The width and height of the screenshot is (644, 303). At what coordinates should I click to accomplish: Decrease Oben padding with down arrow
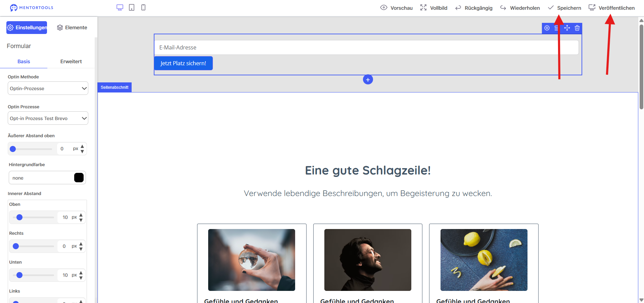point(81,220)
